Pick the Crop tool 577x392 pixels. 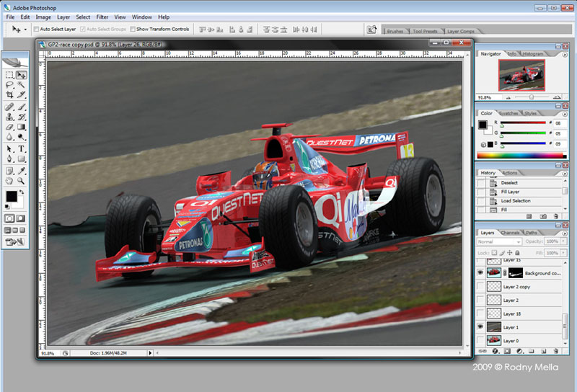[9, 94]
